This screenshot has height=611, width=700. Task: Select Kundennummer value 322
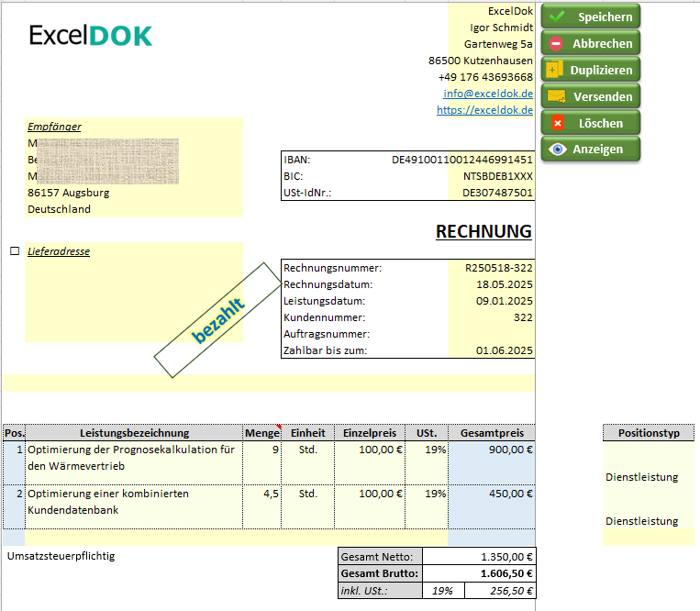(523, 317)
